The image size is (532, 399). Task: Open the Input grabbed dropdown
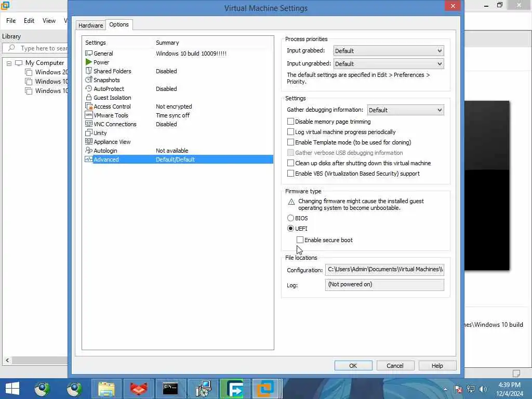tap(389, 50)
